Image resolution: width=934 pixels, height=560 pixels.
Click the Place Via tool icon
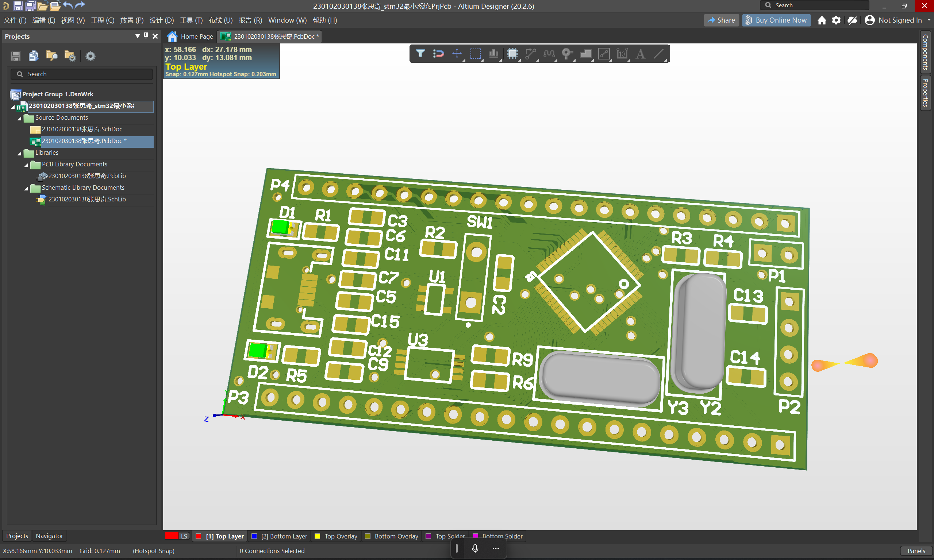pos(567,54)
